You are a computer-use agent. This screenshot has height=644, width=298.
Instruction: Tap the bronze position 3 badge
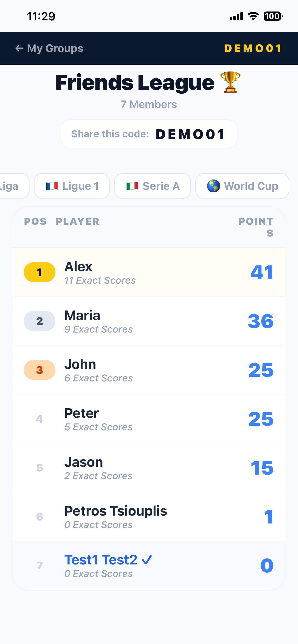pos(40,370)
